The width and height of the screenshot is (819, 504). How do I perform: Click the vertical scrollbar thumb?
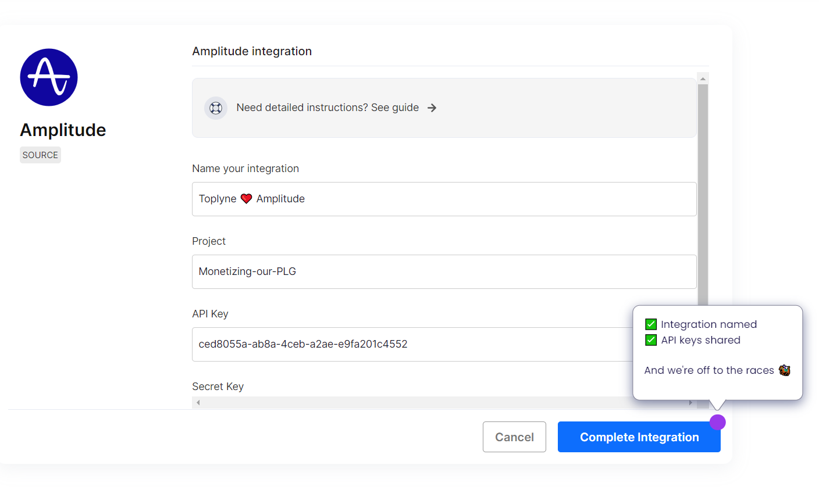[x=703, y=192]
